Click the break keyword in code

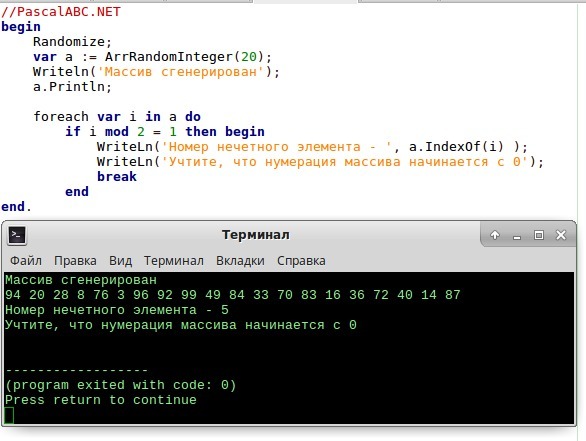pos(117,176)
